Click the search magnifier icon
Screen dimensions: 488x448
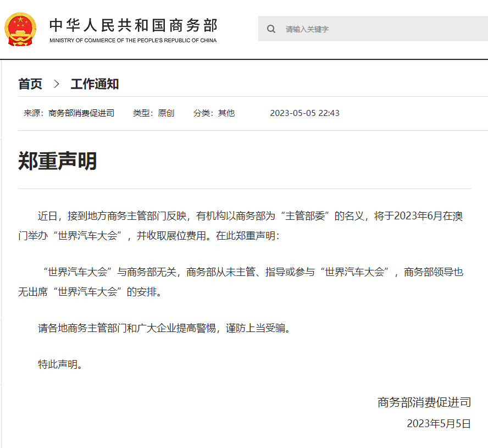point(271,29)
